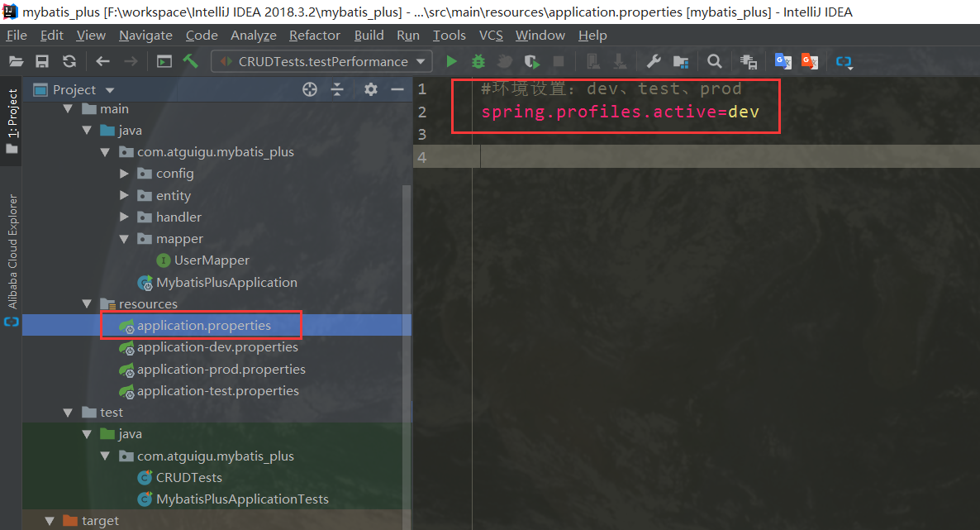Click the Collapse All icon in Project panel
The image size is (980, 530).
337,90
